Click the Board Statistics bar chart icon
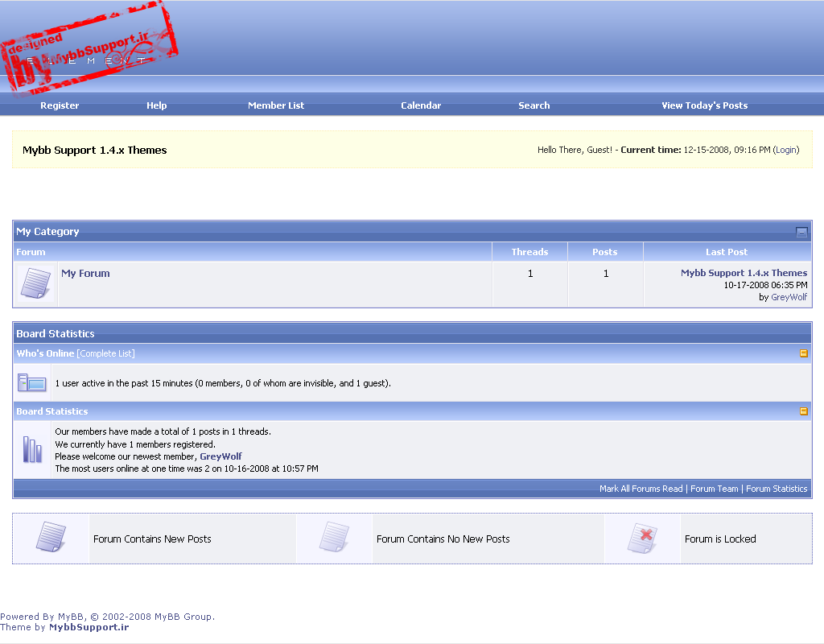Viewport: 824px width, 644px height. (32, 449)
